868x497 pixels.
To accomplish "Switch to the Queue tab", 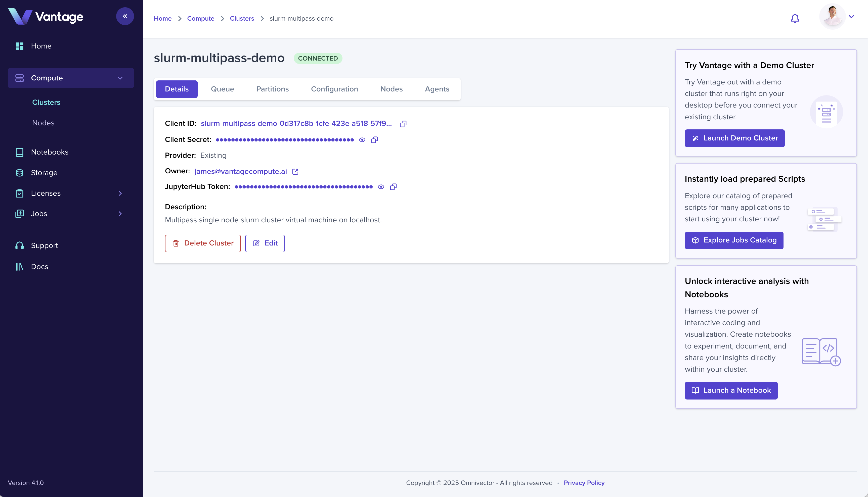I will tap(222, 89).
